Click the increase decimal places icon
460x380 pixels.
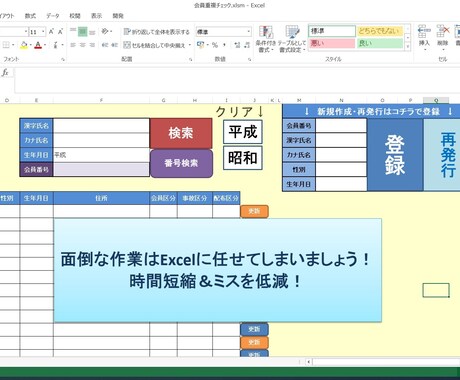237,45
